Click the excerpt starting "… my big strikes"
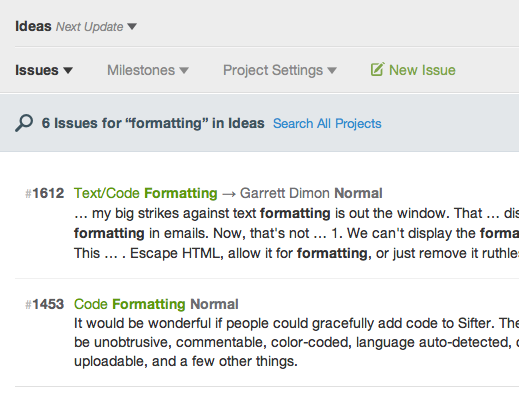The image size is (519, 397). coord(296,213)
